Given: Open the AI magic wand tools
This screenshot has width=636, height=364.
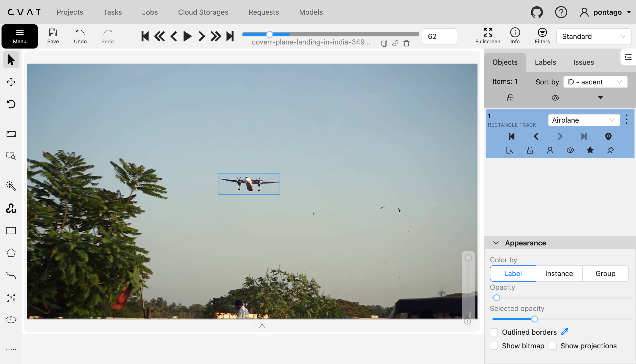Looking at the screenshot, I should point(11,186).
